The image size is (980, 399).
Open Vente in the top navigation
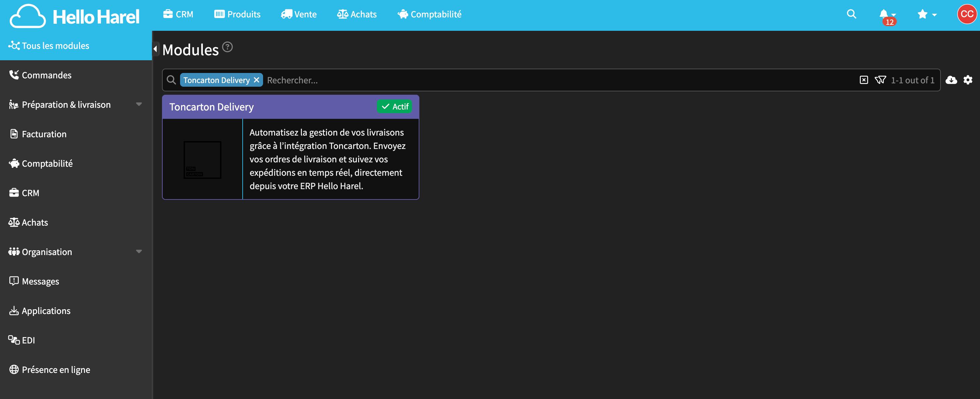point(299,14)
